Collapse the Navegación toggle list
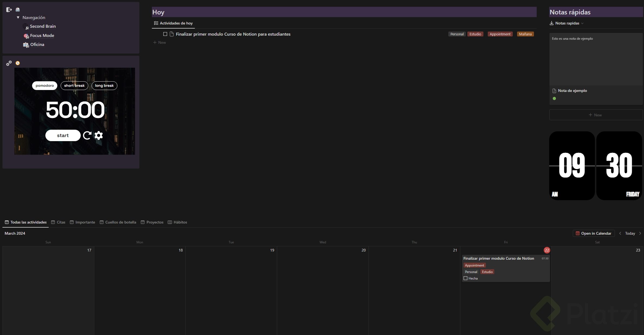 point(18,17)
